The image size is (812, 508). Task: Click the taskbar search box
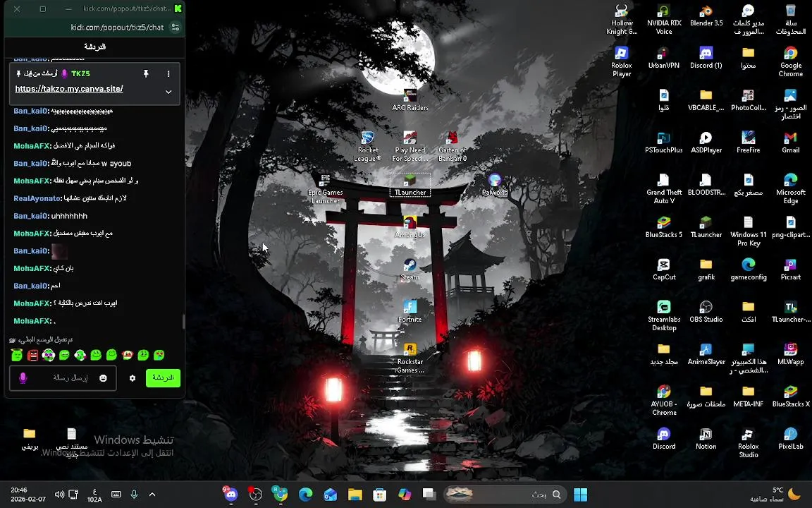point(504,495)
